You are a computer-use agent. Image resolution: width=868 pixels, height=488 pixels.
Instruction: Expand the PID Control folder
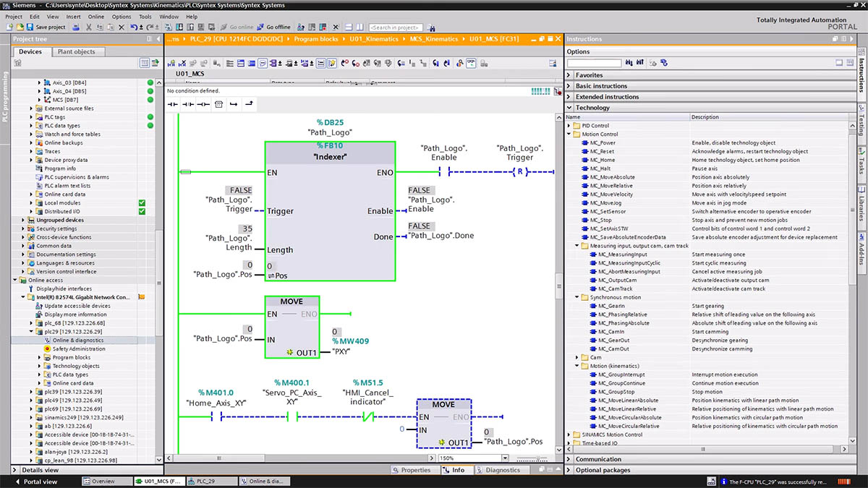pyautogui.click(x=569, y=126)
